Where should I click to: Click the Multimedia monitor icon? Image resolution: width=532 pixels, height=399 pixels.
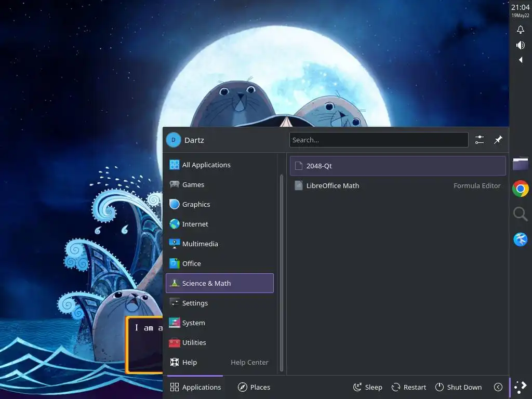[175, 244]
